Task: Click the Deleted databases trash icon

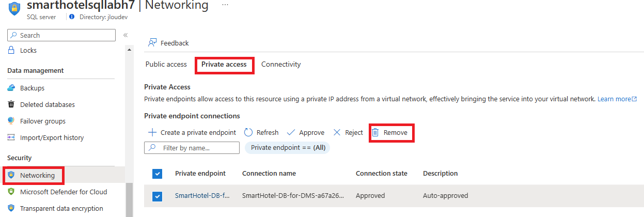Action: 11,104
